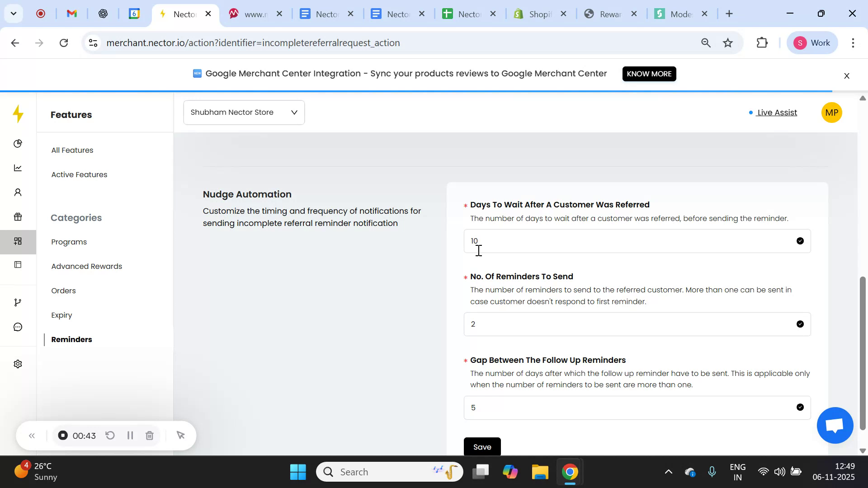Image resolution: width=868 pixels, height=488 pixels.
Task: Open the Analytics pie chart section
Action: 18,143
